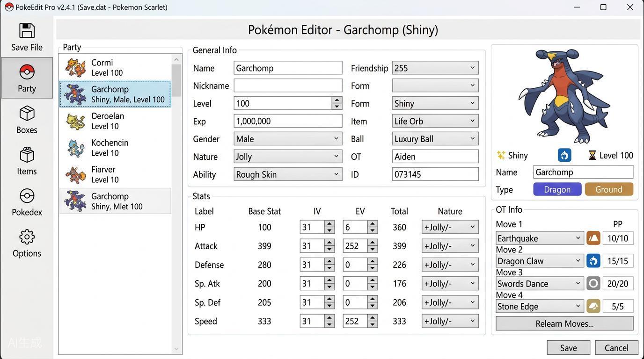Open the Move 3 Swords Dance dropdown
The height and width of the screenshot is (359, 644).
(x=540, y=283)
